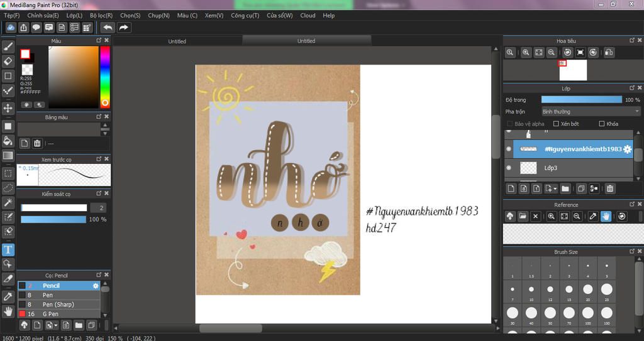The height and width of the screenshot is (341, 644).
Task: Delete palette color with trash icon
Action: click(37, 143)
